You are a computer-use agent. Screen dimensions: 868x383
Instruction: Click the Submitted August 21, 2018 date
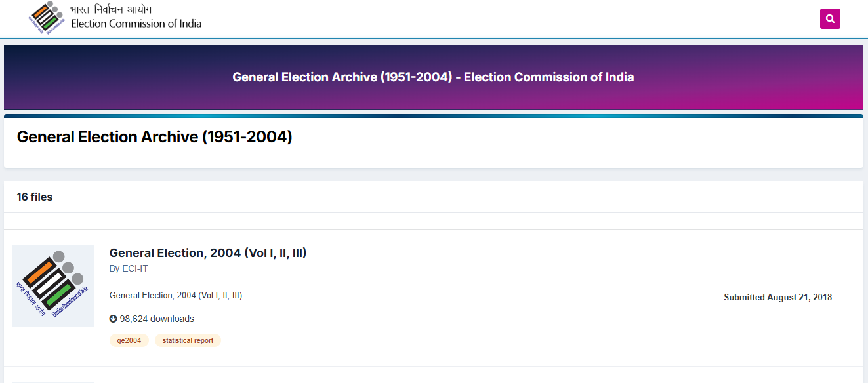[x=777, y=296]
